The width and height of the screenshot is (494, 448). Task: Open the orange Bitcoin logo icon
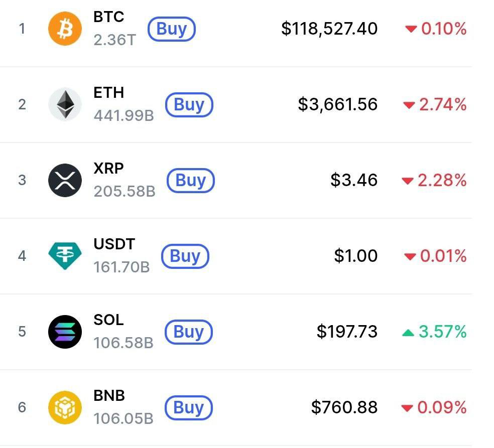click(x=65, y=29)
